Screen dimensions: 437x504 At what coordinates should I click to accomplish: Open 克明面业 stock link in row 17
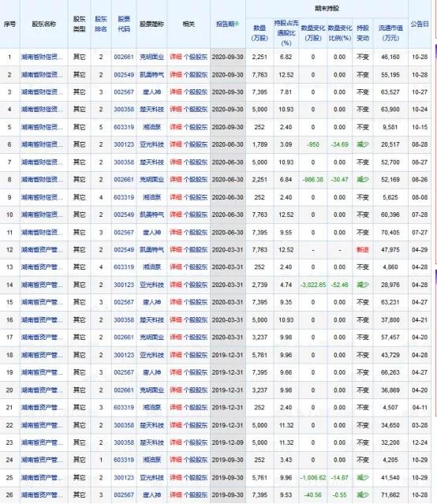coord(151,337)
